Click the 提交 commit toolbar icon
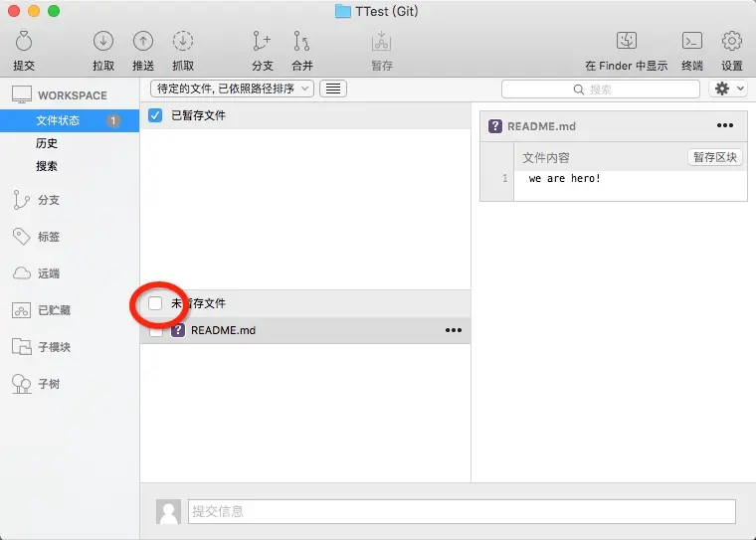 tap(24, 42)
